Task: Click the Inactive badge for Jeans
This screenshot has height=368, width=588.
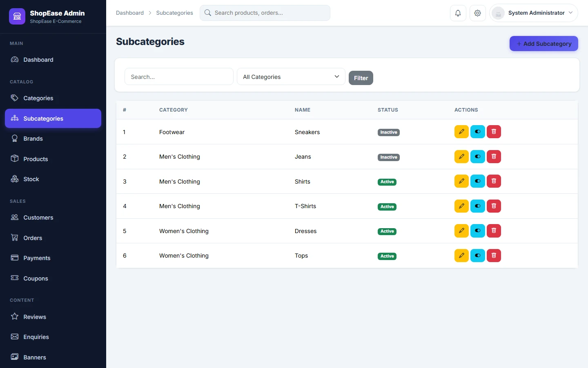Action: (389, 157)
